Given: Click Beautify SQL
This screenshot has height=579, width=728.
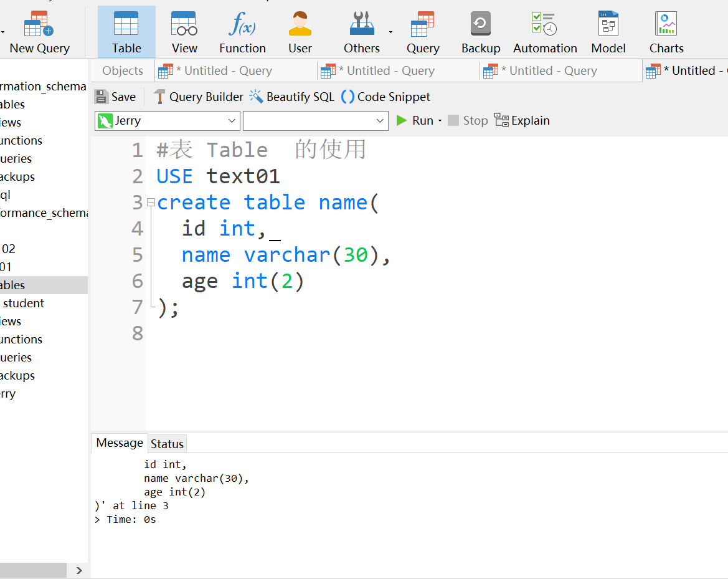Looking at the screenshot, I should point(291,97).
